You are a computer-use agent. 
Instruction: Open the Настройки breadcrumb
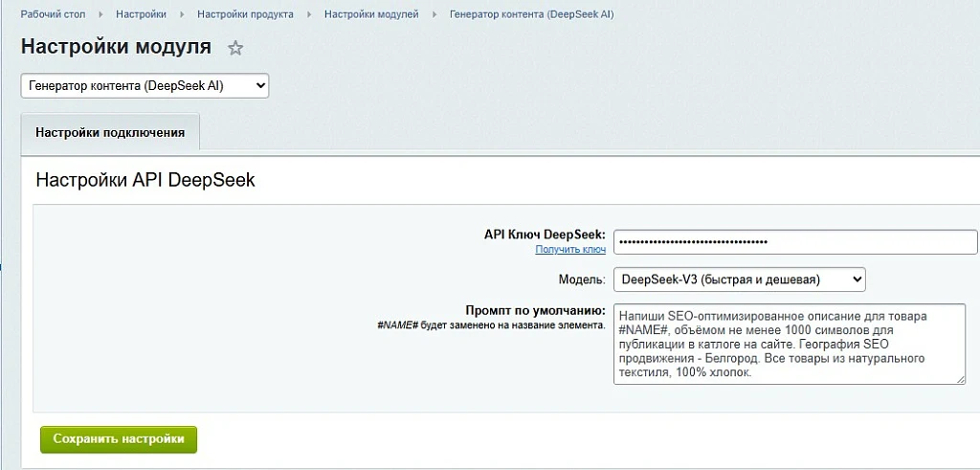coord(141,13)
